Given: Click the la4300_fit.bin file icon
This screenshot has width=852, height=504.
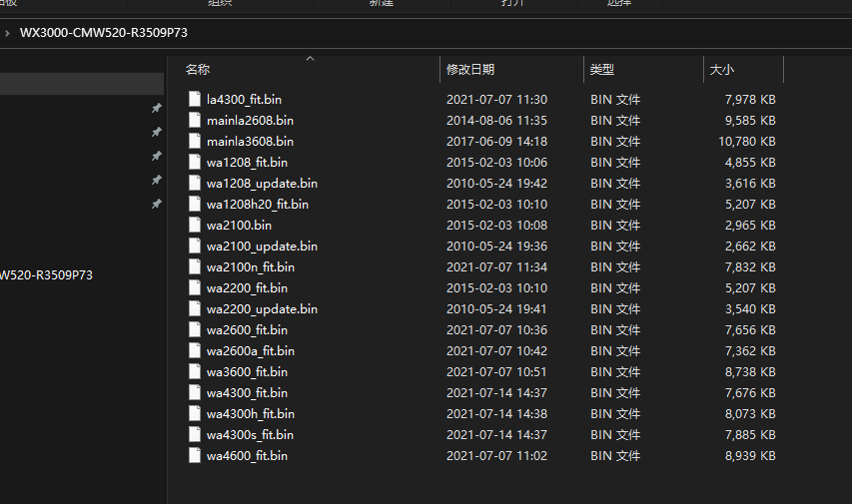Looking at the screenshot, I should 195,100.
